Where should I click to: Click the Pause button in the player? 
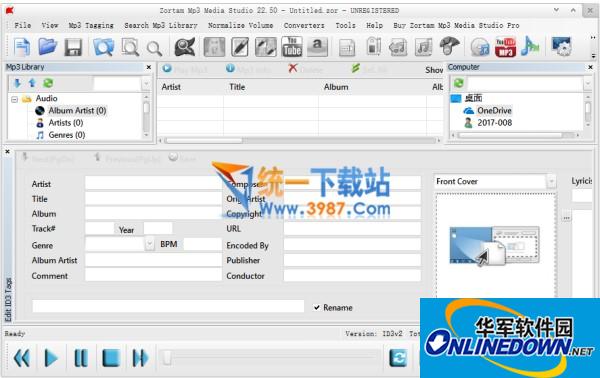pyautogui.click(x=81, y=358)
